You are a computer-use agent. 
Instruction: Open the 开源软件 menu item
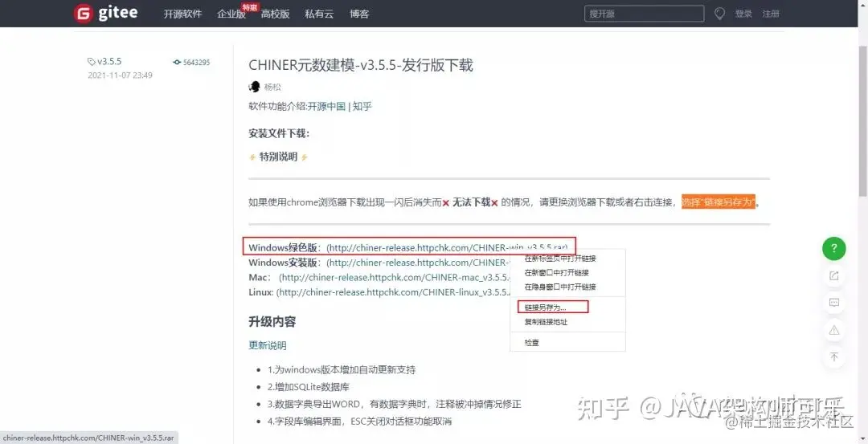coord(182,14)
